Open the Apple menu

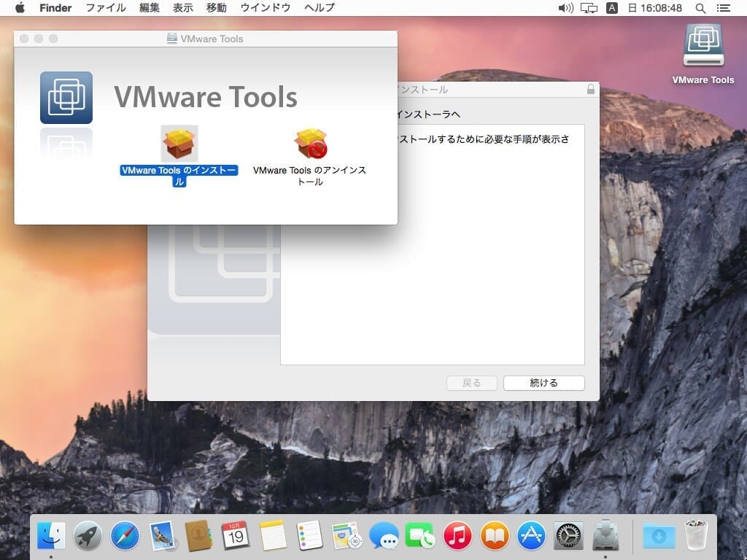(x=20, y=8)
